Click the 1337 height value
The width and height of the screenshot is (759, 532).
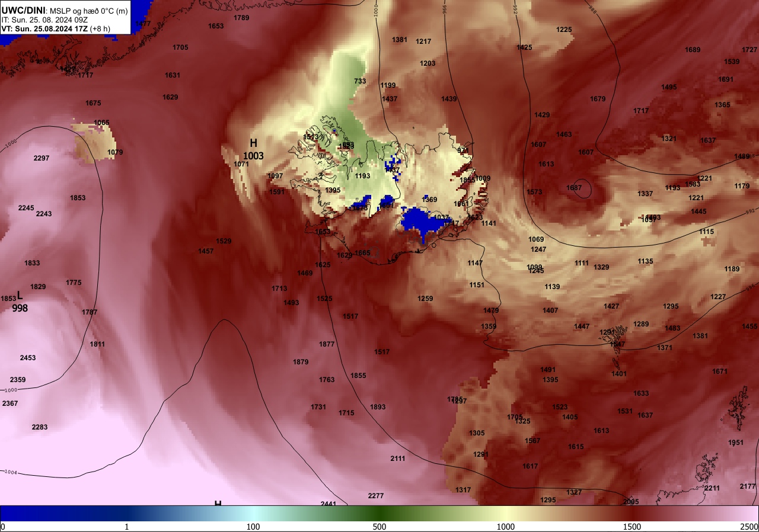(645, 194)
